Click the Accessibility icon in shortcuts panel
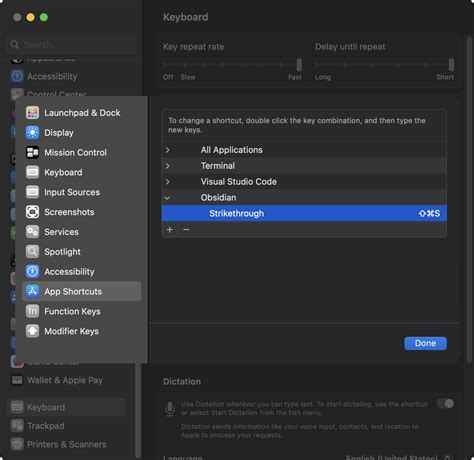The height and width of the screenshot is (460, 474). [32, 272]
